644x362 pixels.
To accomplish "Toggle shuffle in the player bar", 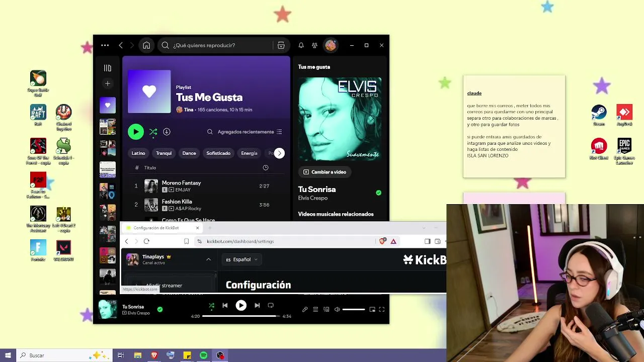I will pos(211,305).
